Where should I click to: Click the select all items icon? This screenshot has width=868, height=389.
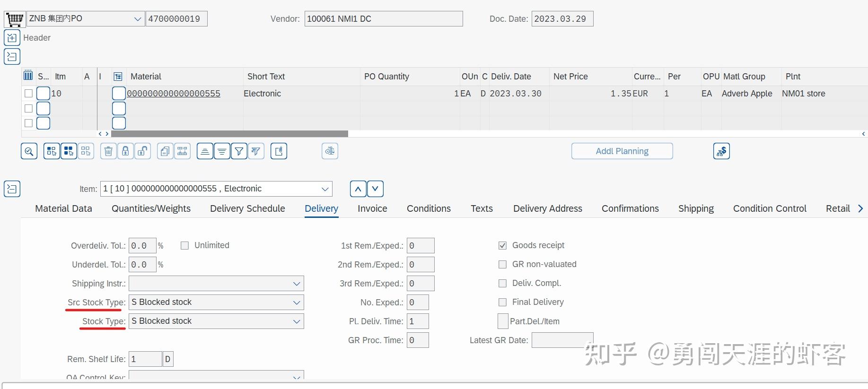(x=69, y=151)
